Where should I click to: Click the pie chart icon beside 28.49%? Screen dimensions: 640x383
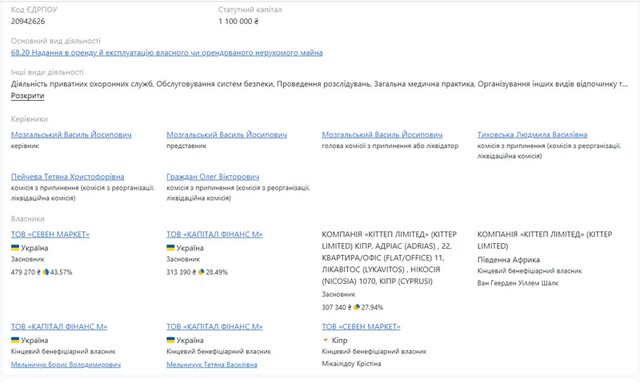pyautogui.click(x=201, y=272)
